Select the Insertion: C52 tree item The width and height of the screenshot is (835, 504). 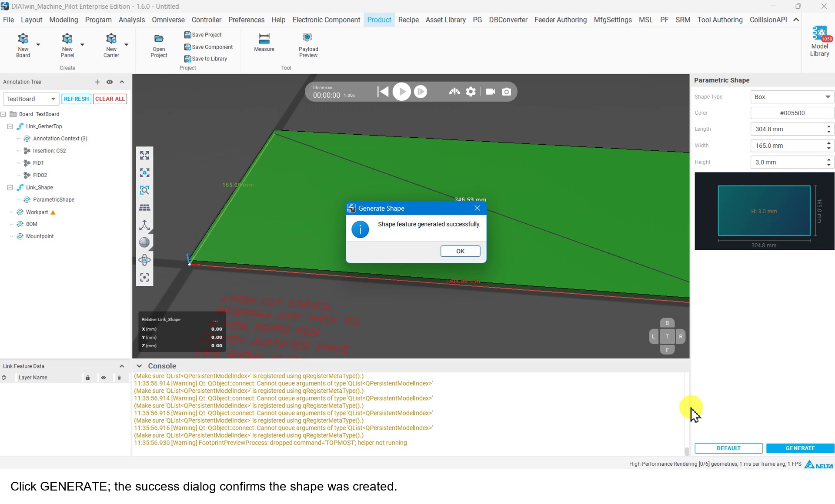(x=49, y=151)
